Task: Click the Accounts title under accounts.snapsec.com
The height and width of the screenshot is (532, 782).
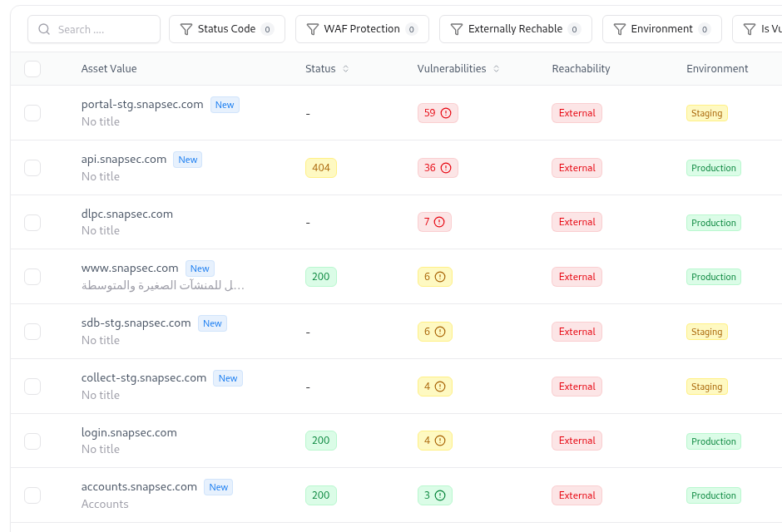Action: 105,504
